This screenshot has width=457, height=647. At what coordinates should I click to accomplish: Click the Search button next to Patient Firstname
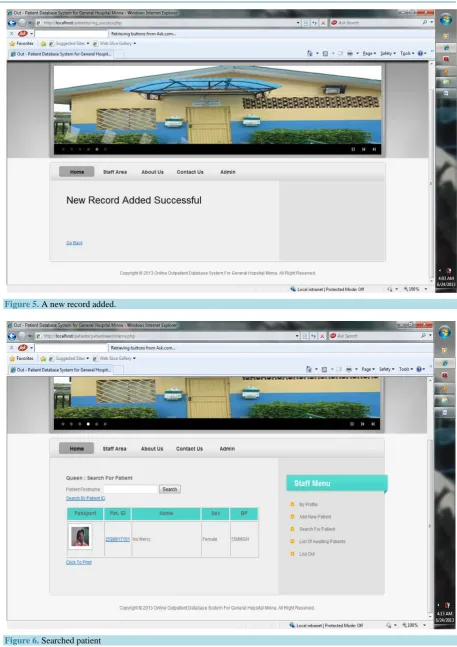coord(170,489)
